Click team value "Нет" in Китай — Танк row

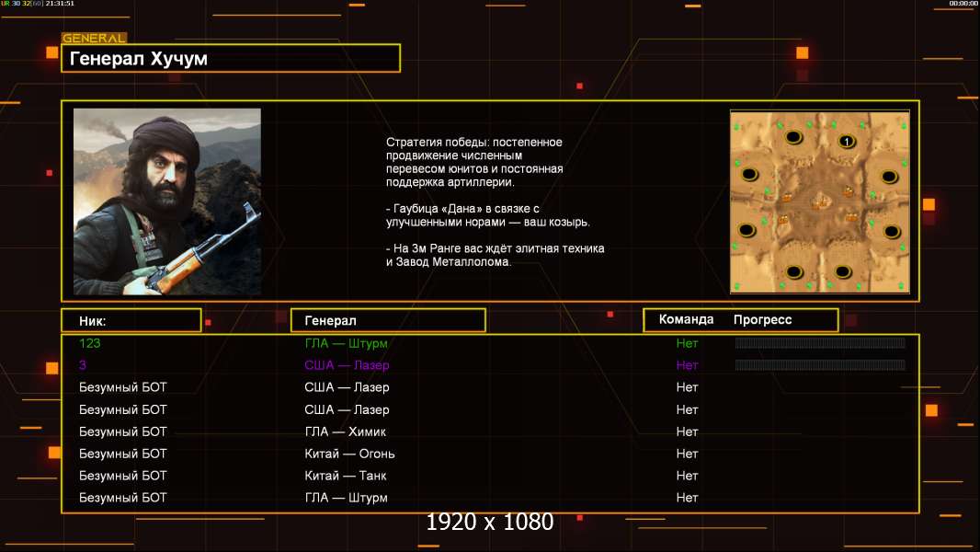pyautogui.click(x=687, y=476)
